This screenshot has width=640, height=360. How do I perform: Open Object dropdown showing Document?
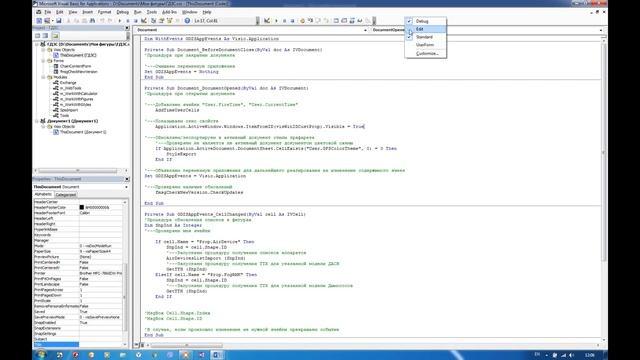(251, 30)
